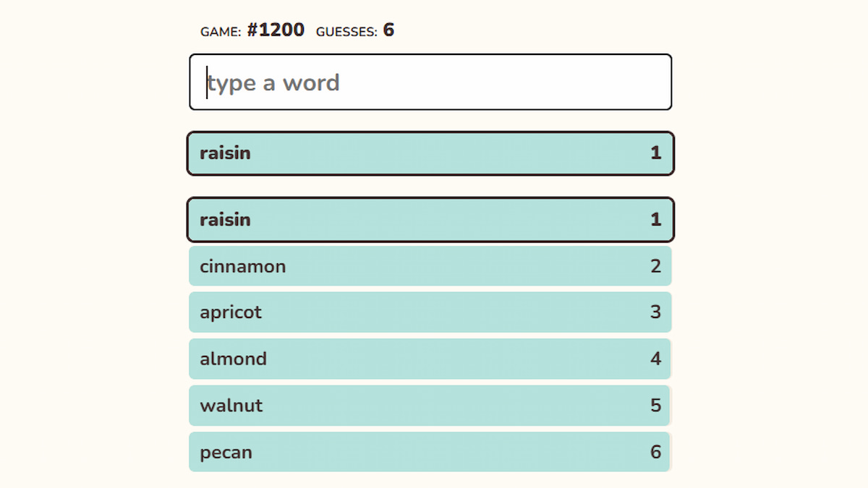This screenshot has width=868, height=488.
Task: Click the cinnamon guess row
Action: (x=430, y=266)
